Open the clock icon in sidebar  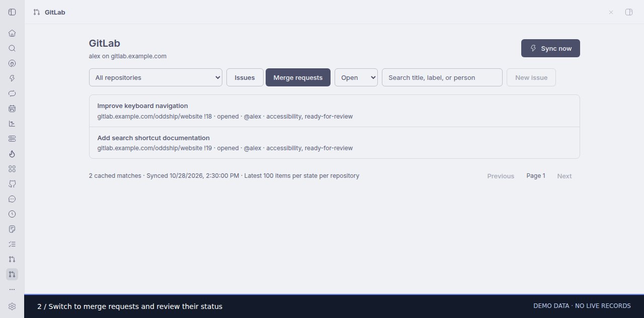coord(12,214)
